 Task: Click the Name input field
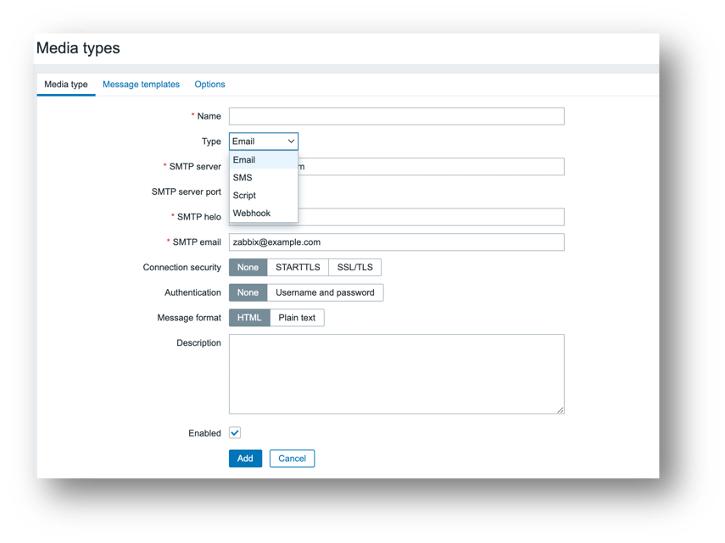coord(396,117)
